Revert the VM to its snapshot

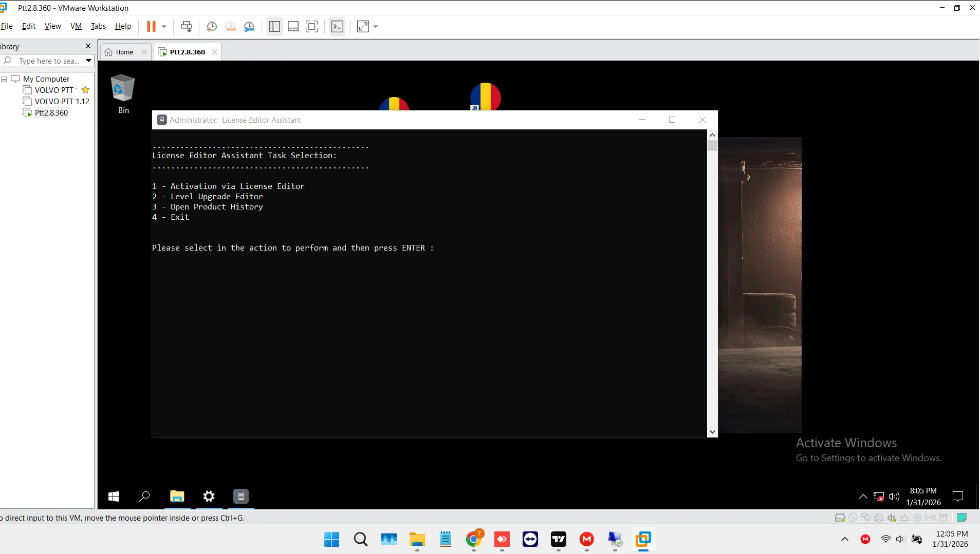tap(231, 26)
